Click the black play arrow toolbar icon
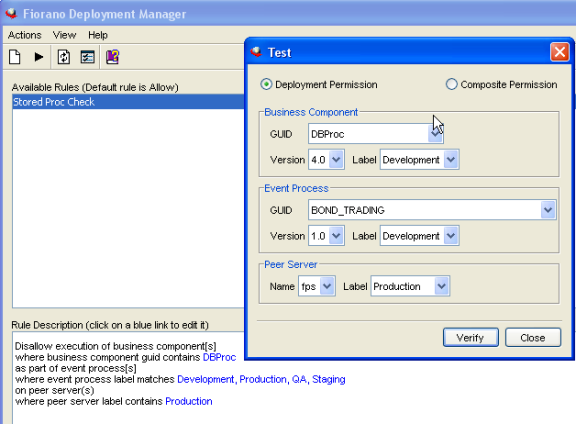576x424 pixels. tap(39, 57)
